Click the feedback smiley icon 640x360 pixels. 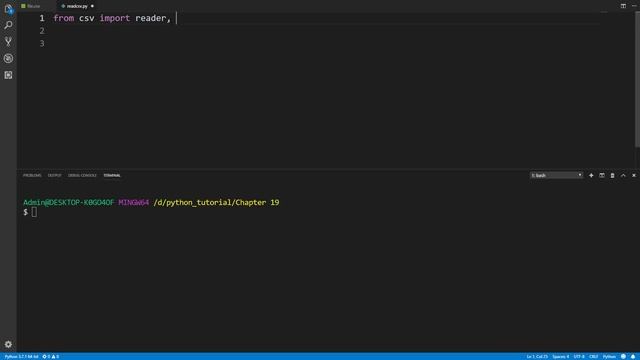pos(623,356)
